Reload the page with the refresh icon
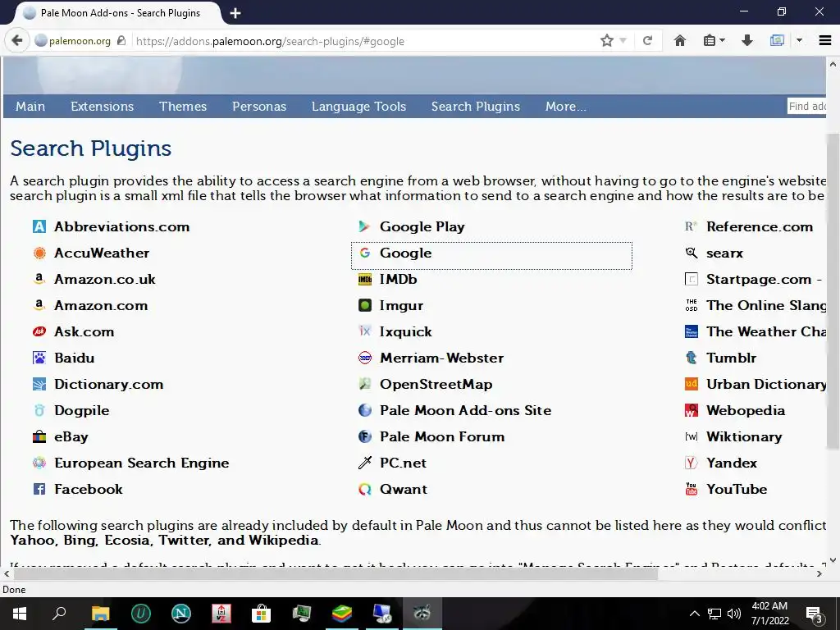The image size is (840, 630). 647,41
